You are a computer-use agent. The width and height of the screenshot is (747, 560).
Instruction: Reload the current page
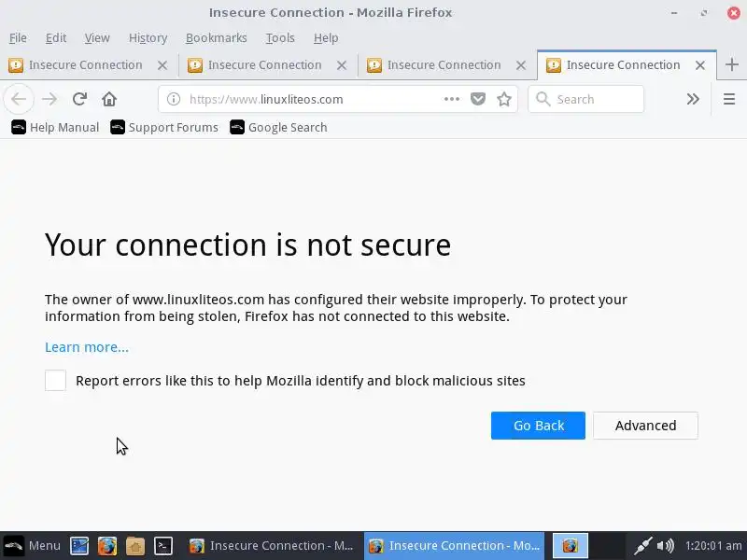79,99
